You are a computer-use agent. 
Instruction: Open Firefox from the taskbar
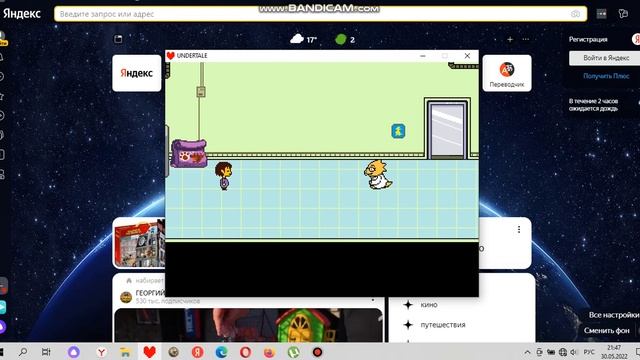[269, 352]
